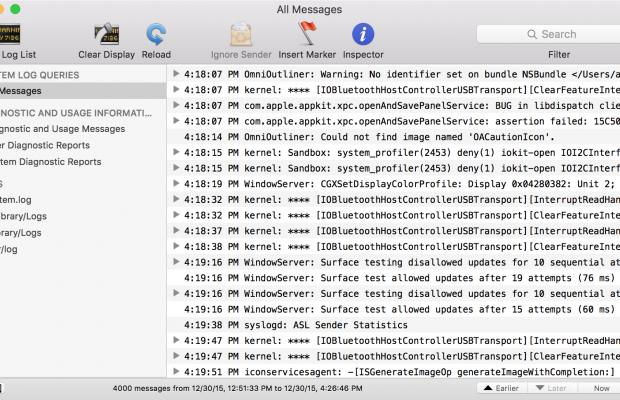Expand the assertion failed openAndSavePanelService entry
The height and width of the screenshot is (400, 620).
[176, 120]
